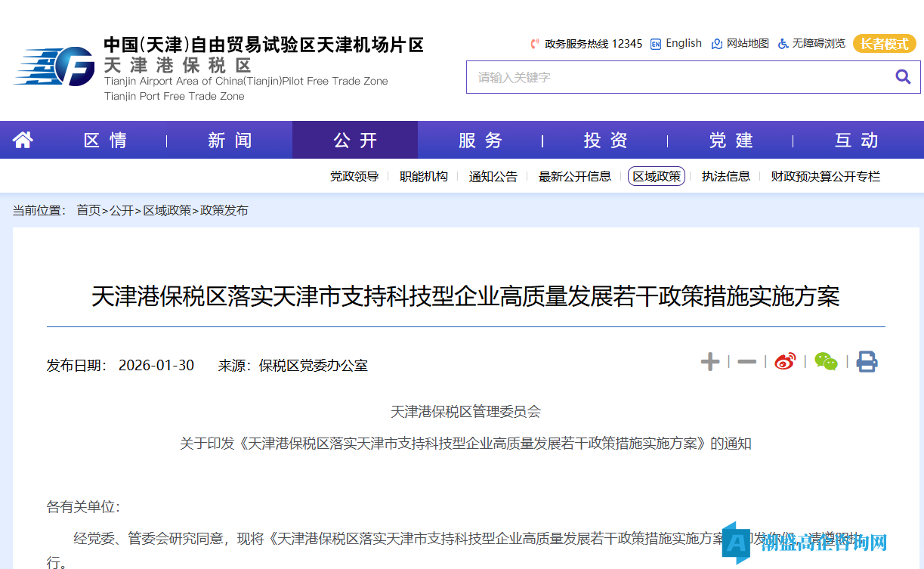Decrease font size with the minus icon

point(746,361)
